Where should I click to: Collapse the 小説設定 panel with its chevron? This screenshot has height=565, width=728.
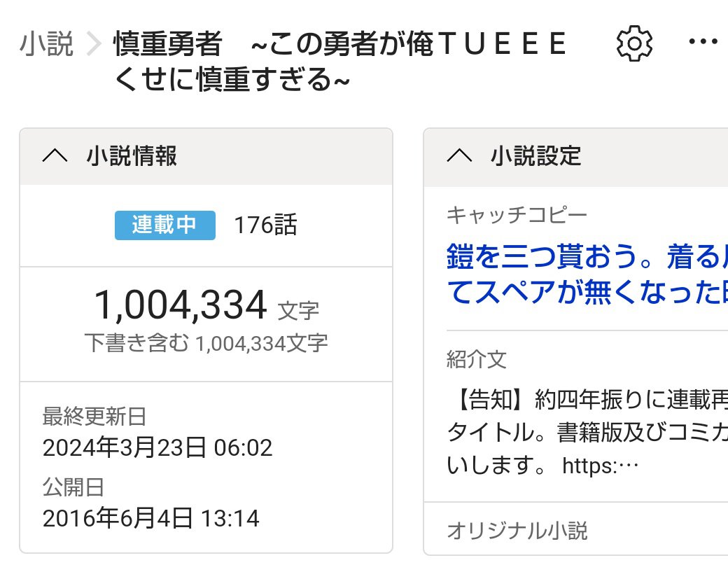(459, 156)
